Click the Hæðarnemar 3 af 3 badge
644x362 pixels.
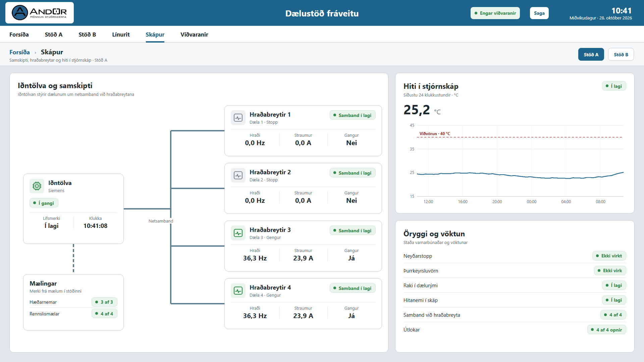coord(104,302)
